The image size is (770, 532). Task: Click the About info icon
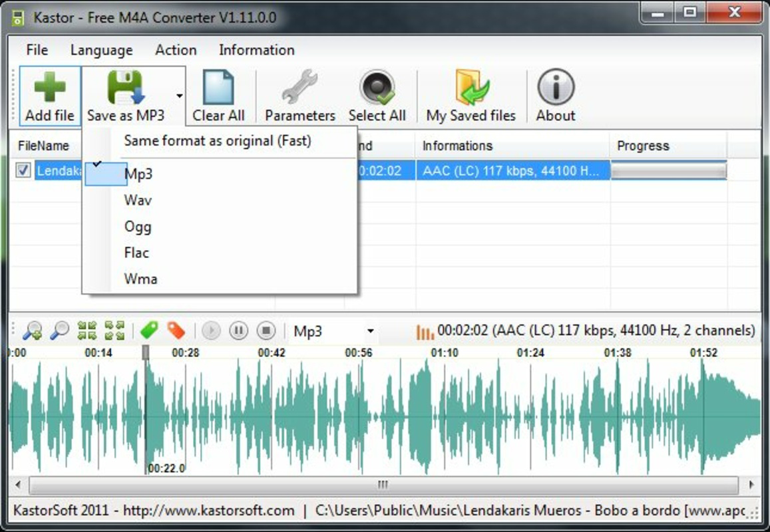click(x=556, y=87)
